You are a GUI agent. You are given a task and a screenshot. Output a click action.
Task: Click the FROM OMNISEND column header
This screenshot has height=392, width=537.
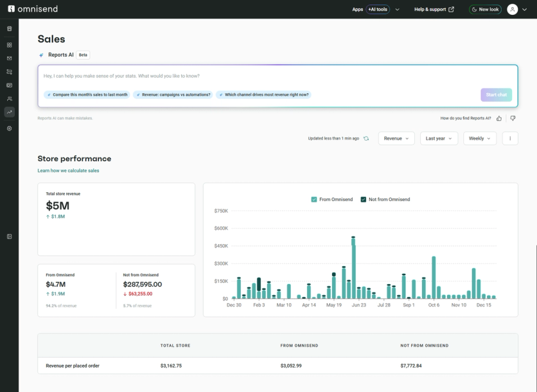tap(299, 345)
